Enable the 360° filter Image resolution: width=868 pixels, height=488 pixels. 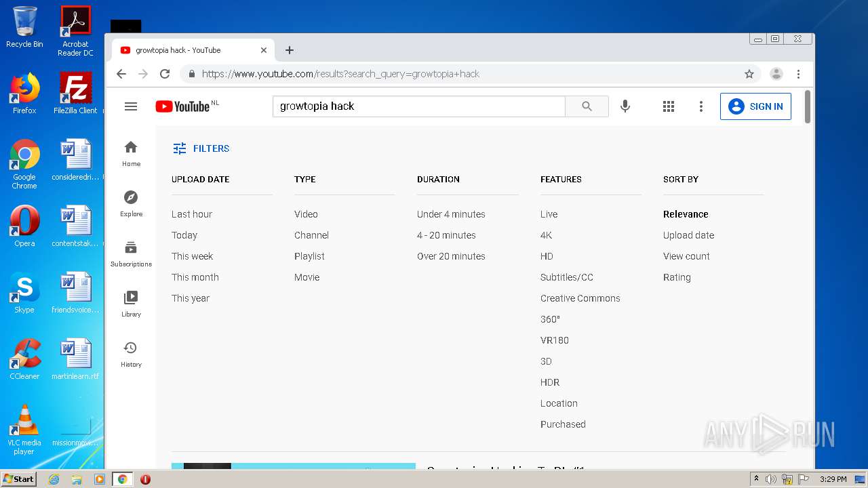point(550,319)
